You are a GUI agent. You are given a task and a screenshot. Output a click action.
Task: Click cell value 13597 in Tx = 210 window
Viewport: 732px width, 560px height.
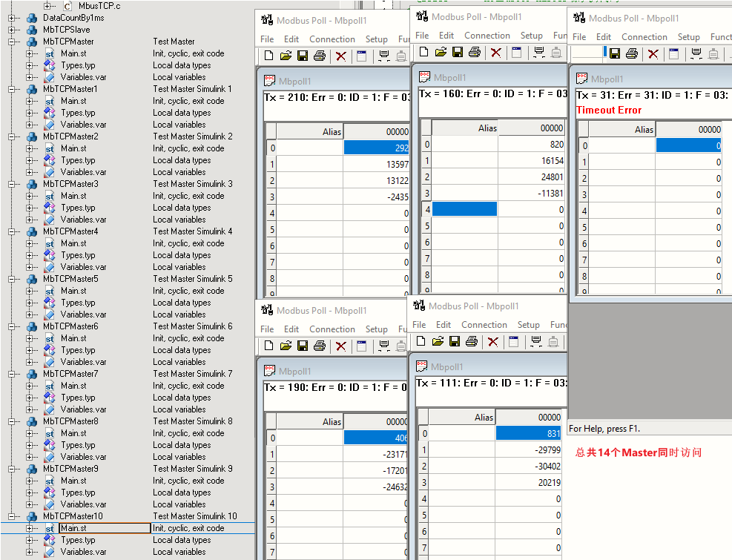point(398,165)
